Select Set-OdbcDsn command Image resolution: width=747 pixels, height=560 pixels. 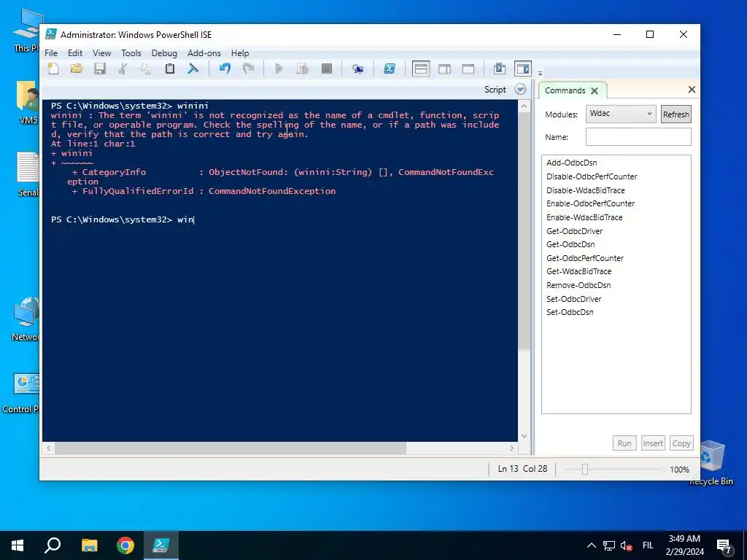pyautogui.click(x=570, y=312)
